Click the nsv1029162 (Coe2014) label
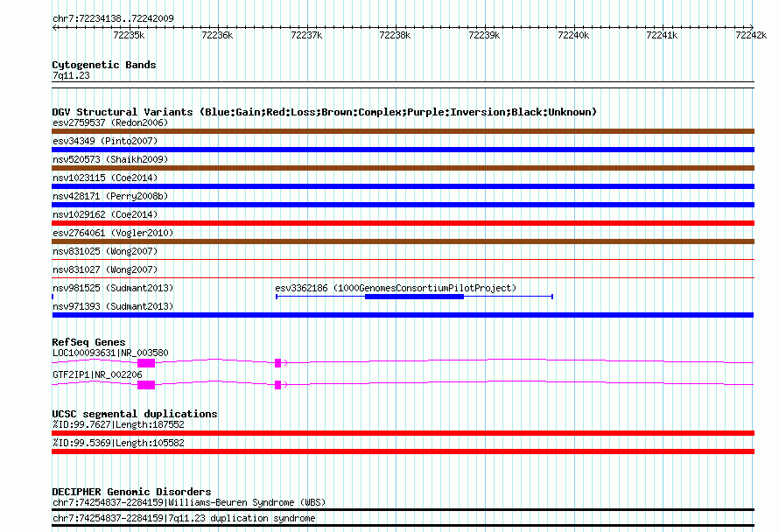The height and width of the screenshot is (532, 779). pyautogui.click(x=105, y=214)
